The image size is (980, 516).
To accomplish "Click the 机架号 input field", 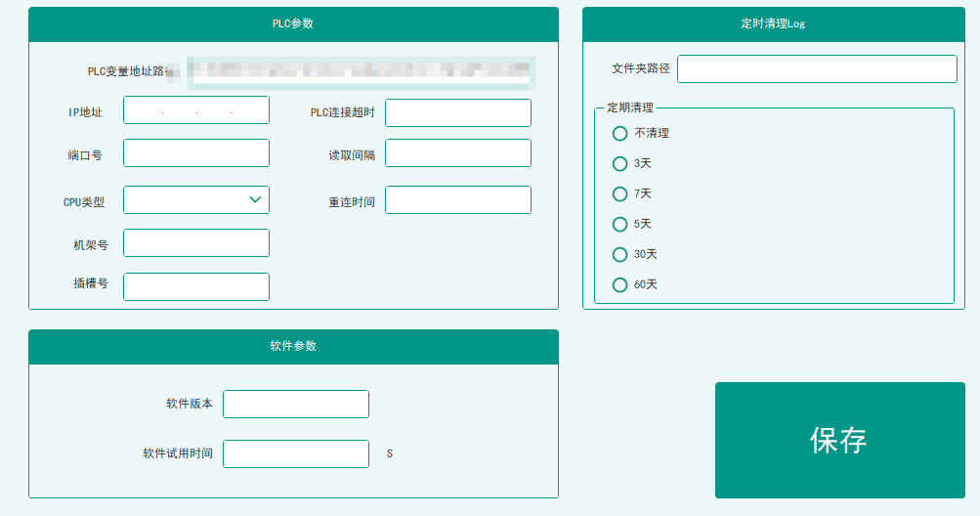I will [x=196, y=242].
